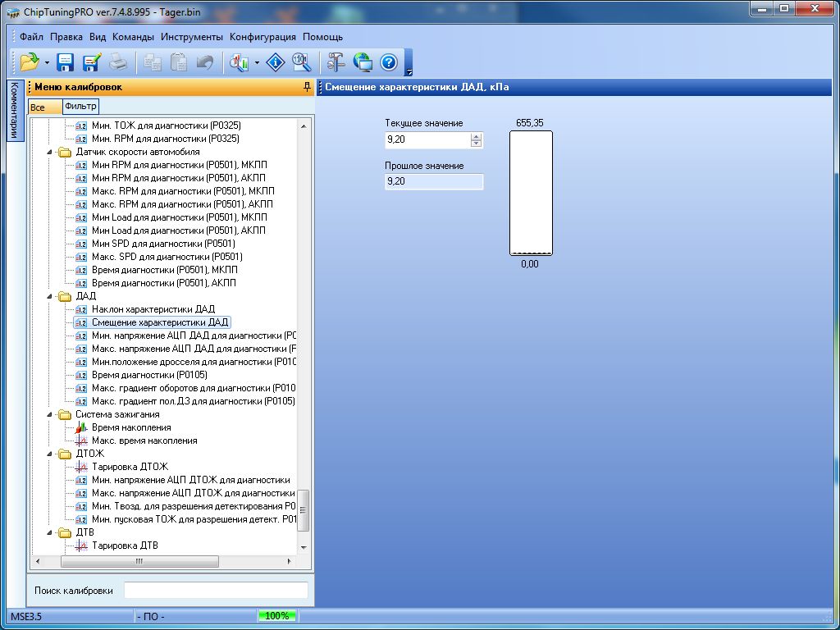Click the blue diamond info icon
Viewport: 840px width, 630px height.
[277, 62]
